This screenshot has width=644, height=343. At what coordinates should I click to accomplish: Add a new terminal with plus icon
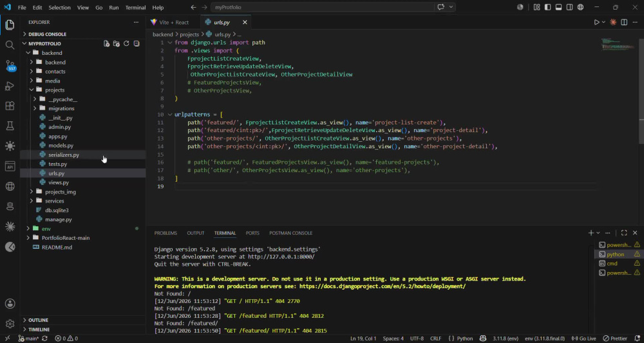591,233
